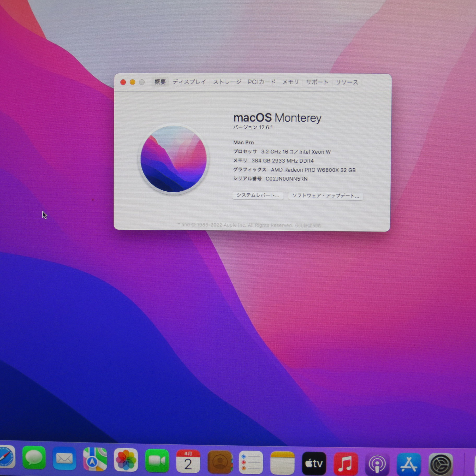Image resolution: width=476 pixels, height=476 pixels.
Task: Click the 3.2 GHz 16コア Intel Xeon W text
Action: (x=296, y=152)
